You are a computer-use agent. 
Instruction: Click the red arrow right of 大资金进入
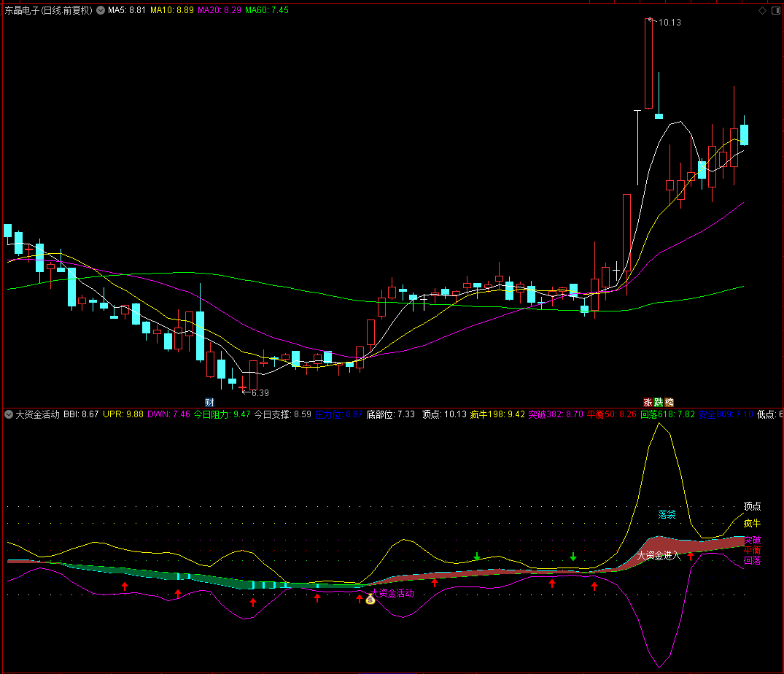[x=691, y=556]
